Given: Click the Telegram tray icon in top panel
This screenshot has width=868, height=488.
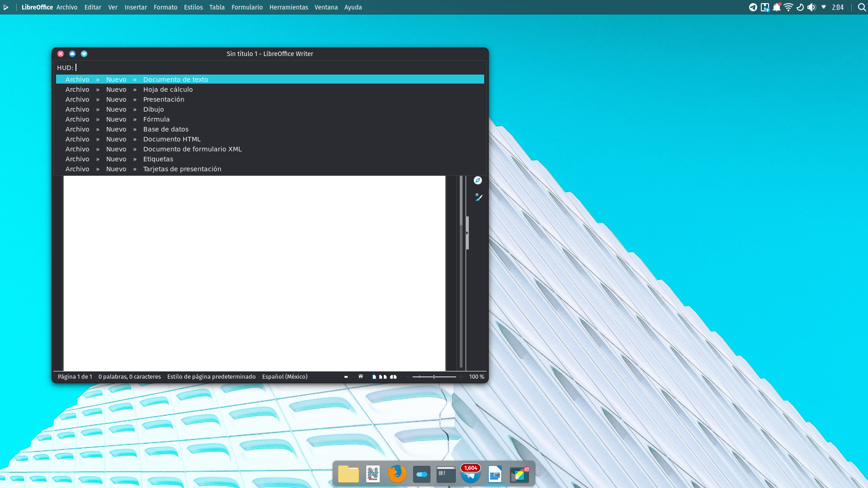Looking at the screenshot, I should (x=753, y=7).
